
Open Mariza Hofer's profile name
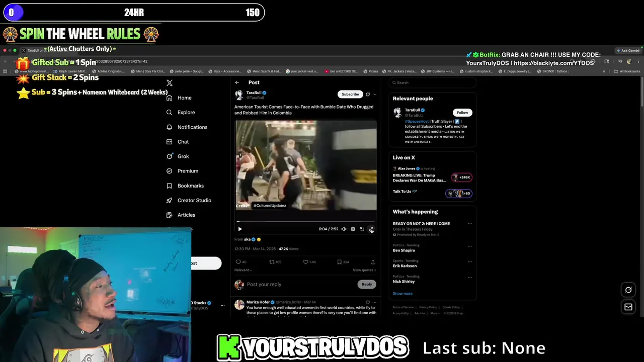click(x=258, y=302)
